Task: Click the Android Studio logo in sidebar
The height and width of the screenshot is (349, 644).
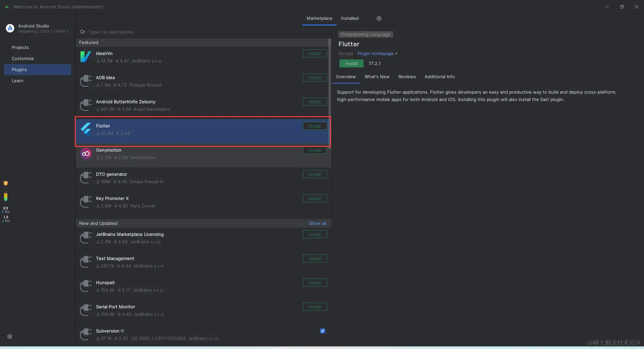Action: click(10, 28)
